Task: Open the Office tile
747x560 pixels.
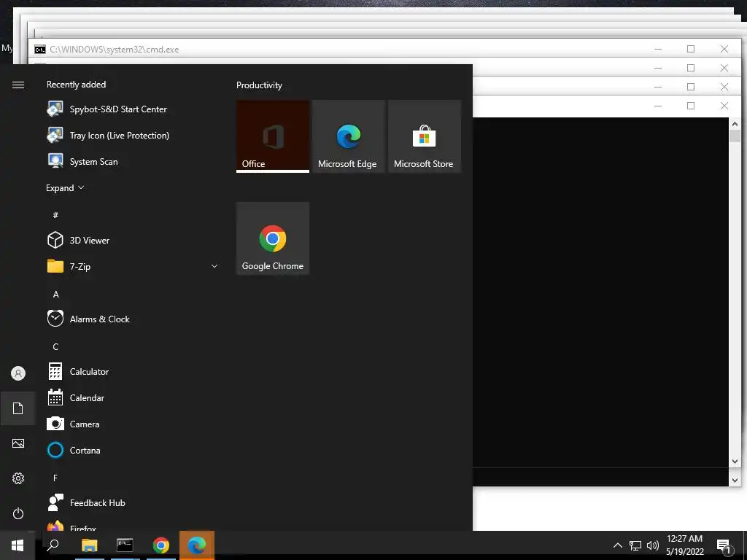Action: 273,136
